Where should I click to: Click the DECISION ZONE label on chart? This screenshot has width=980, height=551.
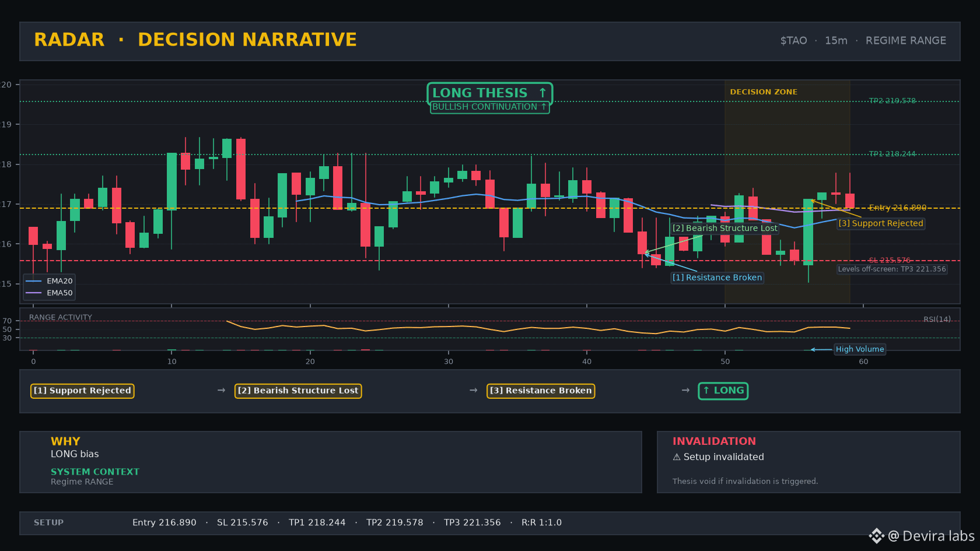click(x=764, y=92)
